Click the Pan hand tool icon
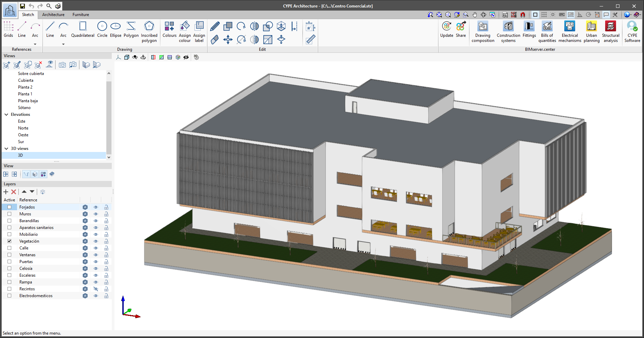644x338 pixels. (475, 15)
